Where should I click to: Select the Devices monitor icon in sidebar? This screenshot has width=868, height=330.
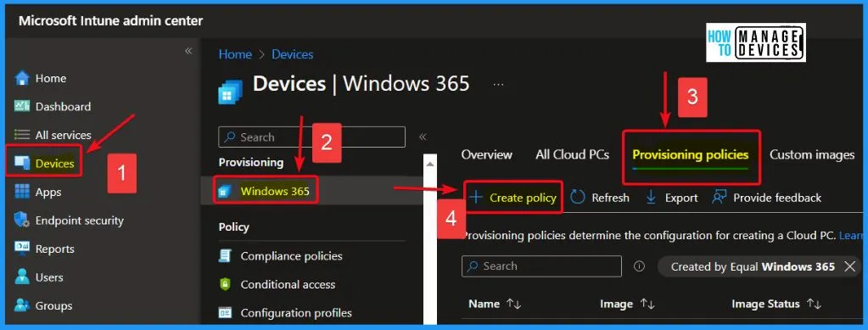click(22, 164)
